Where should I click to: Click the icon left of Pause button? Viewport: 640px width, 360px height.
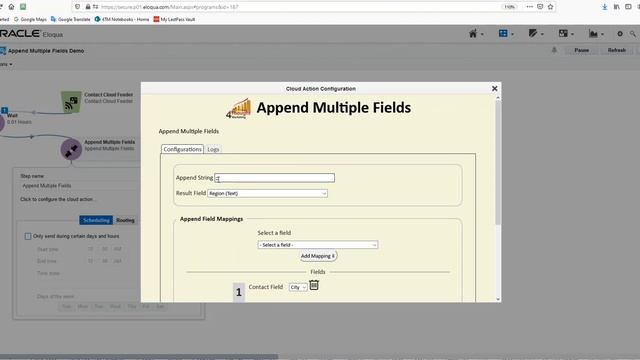(554, 50)
